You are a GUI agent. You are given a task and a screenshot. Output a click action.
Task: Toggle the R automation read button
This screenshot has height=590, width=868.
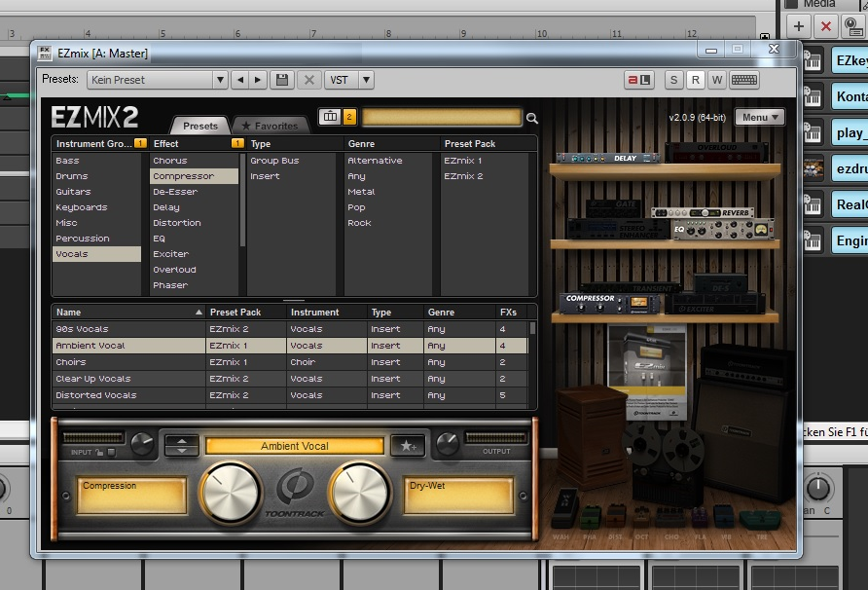pyautogui.click(x=696, y=80)
